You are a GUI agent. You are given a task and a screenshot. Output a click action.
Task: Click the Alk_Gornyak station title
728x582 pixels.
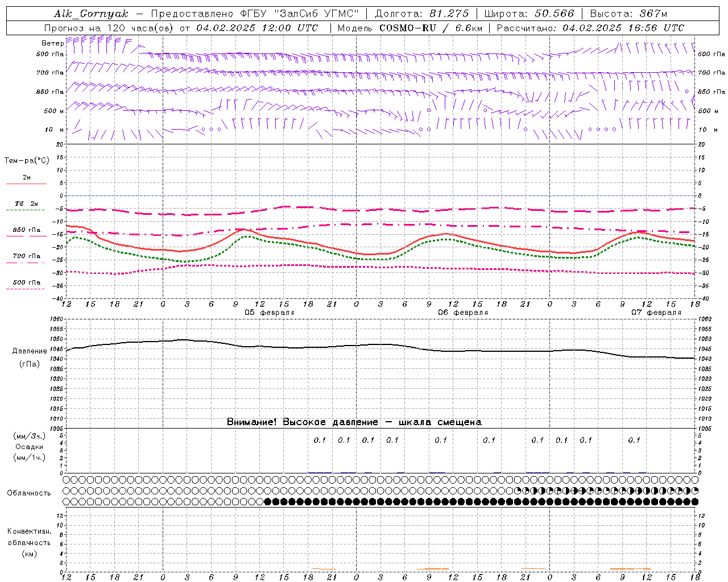91,14
